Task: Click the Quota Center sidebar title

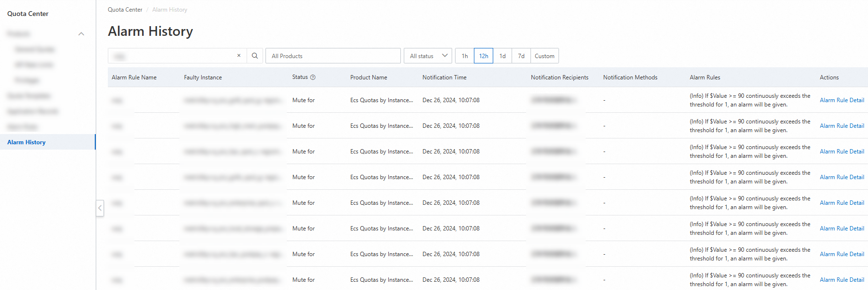Action: (28, 14)
